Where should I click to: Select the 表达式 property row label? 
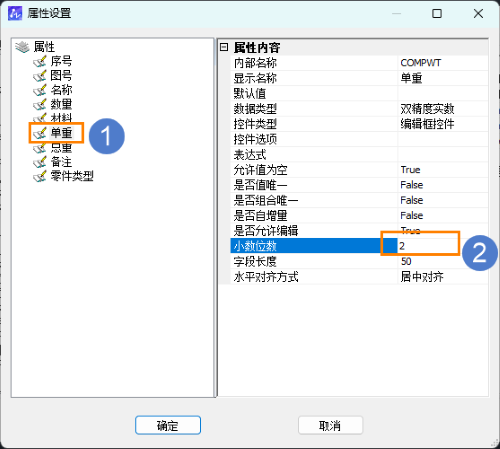coord(250,154)
